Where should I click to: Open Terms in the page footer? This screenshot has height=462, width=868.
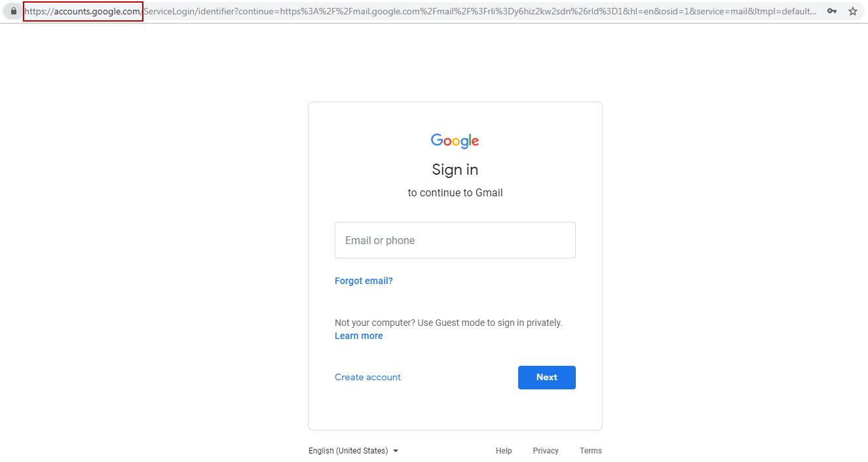click(590, 451)
